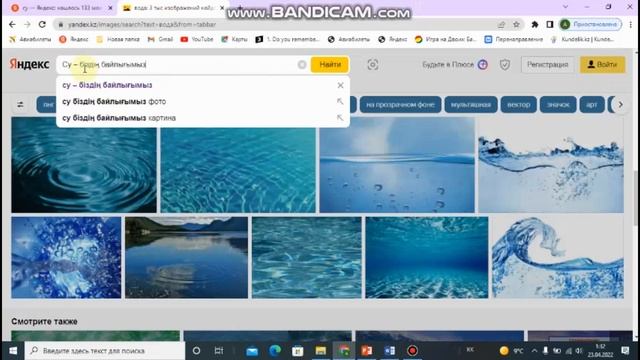Image resolution: width=640 pixels, height=360 pixels.
Task: Click the Windows taskbar search box
Action: pyautogui.click(x=105, y=351)
